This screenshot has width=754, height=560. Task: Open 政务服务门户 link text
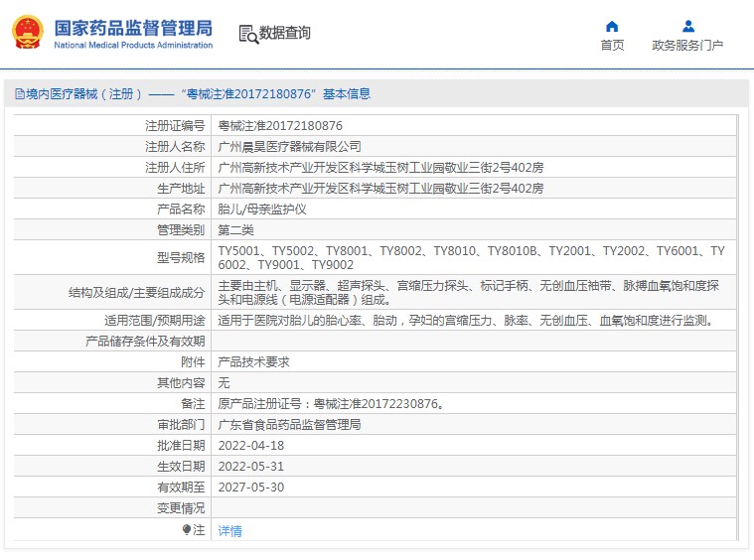687,46
